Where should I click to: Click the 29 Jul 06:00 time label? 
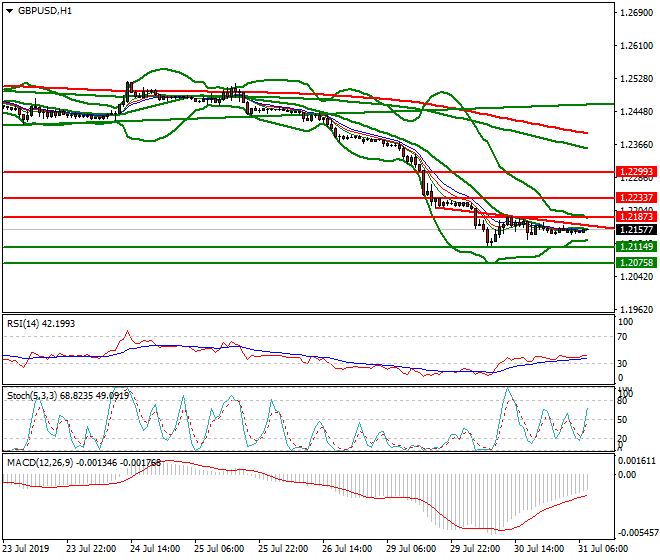tap(411, 549)
